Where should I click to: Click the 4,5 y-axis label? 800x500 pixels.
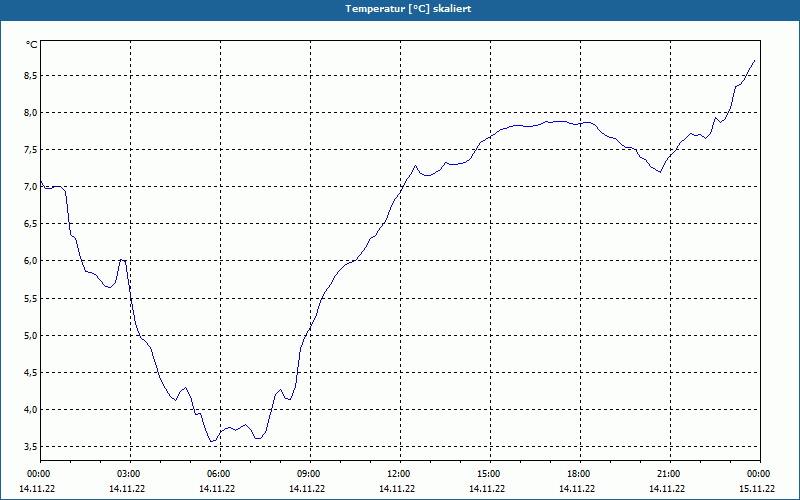pyautogui.click(x=31, y=372)
